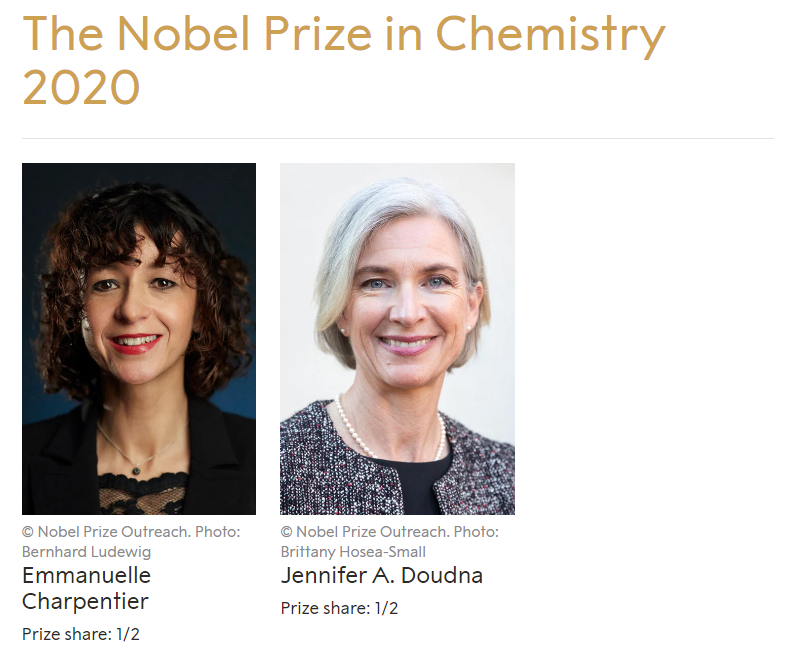Open the Jennifer A. Doudna name link

pos(382,576)
